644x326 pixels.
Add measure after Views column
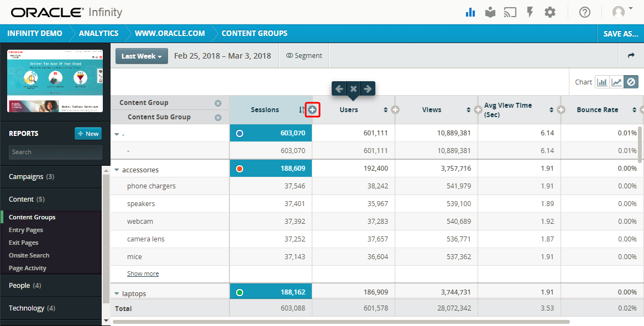tap(478, 109)
